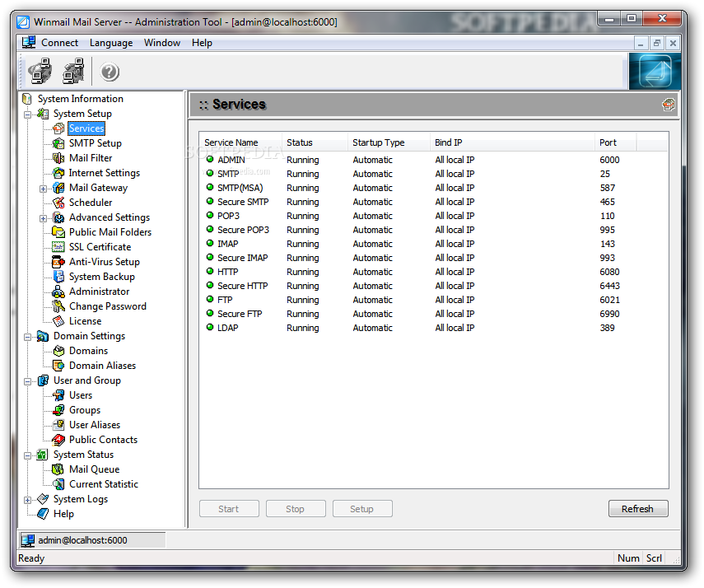Select the Scheduler tree icon
Viewport: 704px width, 588px height.
click(x=58, y=203)
